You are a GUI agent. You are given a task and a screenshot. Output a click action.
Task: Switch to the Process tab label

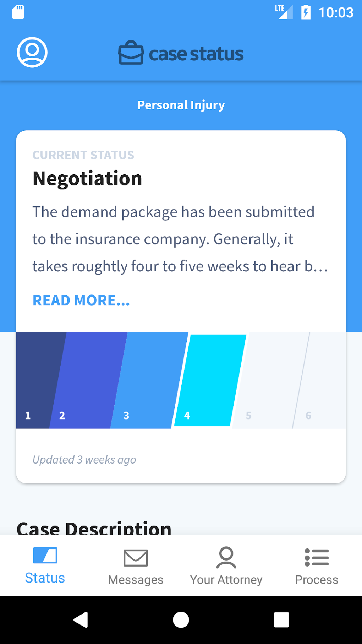pyautogui.click(x=317, y=580)
